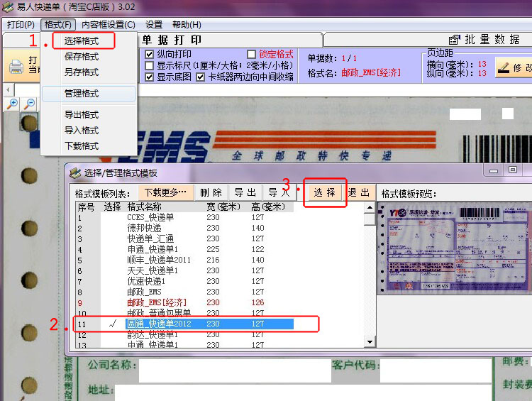
Task: Click template list scrollbar up arrow
Action: pyautogui.click(x=370, y=207)
